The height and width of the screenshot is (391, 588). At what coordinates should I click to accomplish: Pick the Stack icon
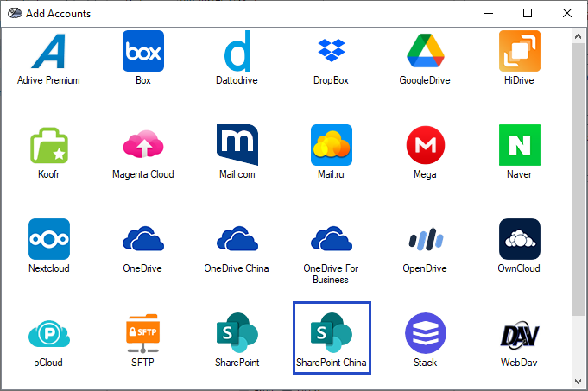point(426,333)
